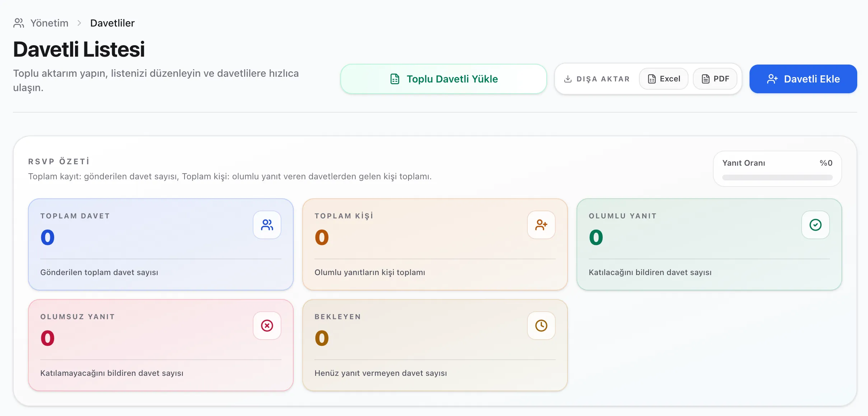Open the Yönetim breadcrumb link
Viewport: 868px width, 416px height.
tap(49, 23)
